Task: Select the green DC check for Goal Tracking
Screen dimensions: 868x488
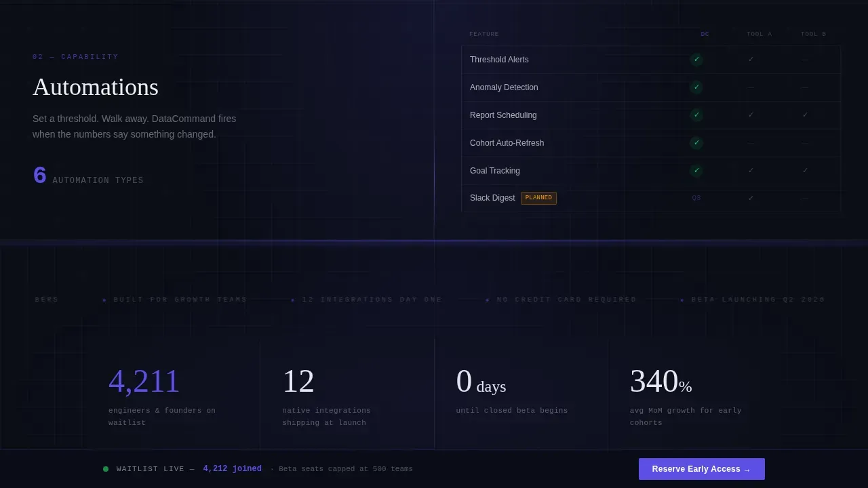Action: pyautogui.click(x=696, y=171)
